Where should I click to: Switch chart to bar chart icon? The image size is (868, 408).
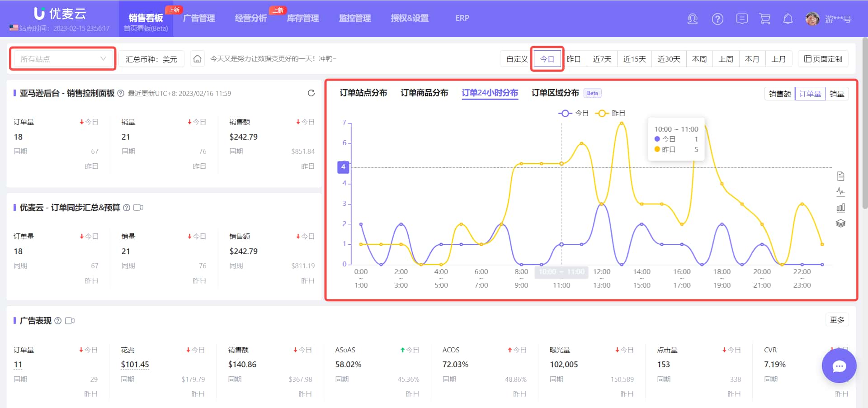[x=840, y=208]
